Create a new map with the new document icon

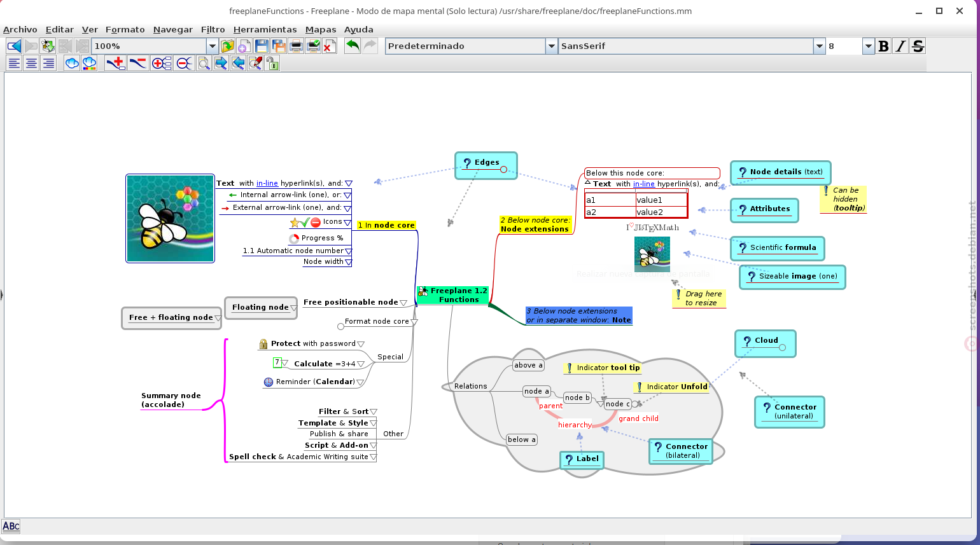pyautogui.click(x=244, y=46)
